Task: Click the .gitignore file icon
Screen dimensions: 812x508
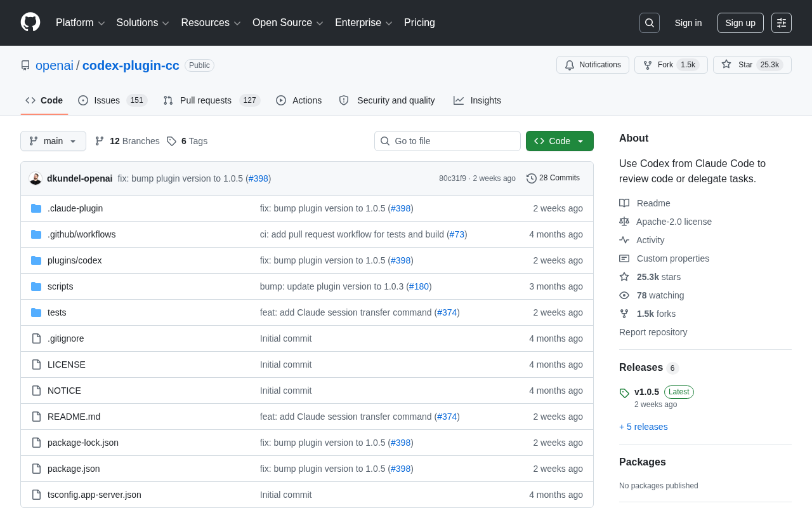Action: click(x=36, y=338)
